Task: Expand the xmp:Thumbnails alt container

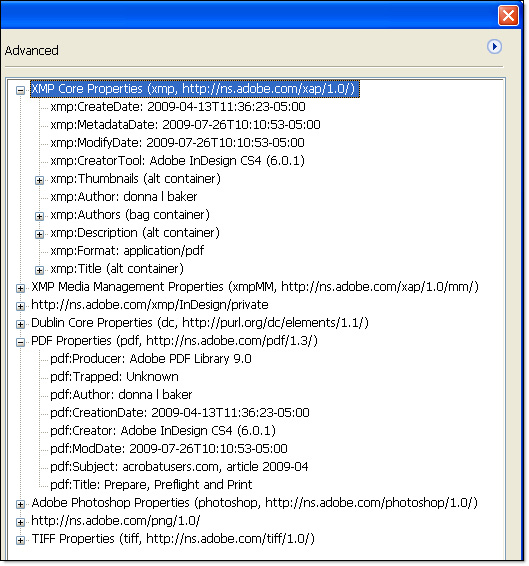Action: (x=39, y=180)
